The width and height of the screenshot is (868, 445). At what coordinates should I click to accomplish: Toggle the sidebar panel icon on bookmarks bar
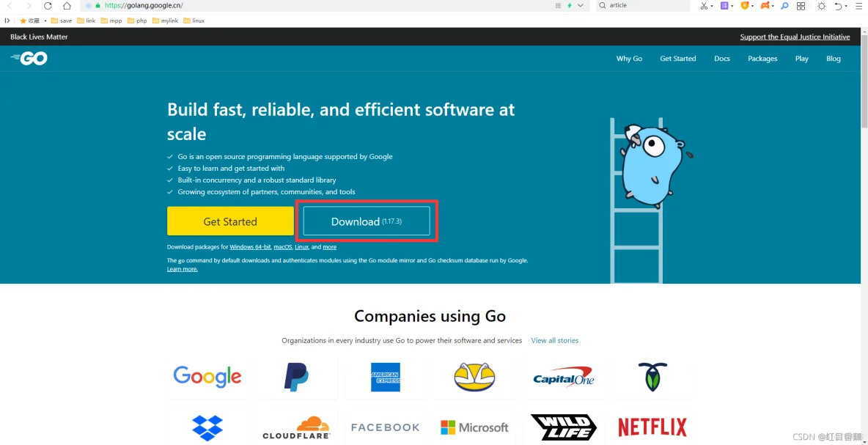[7, 21]
